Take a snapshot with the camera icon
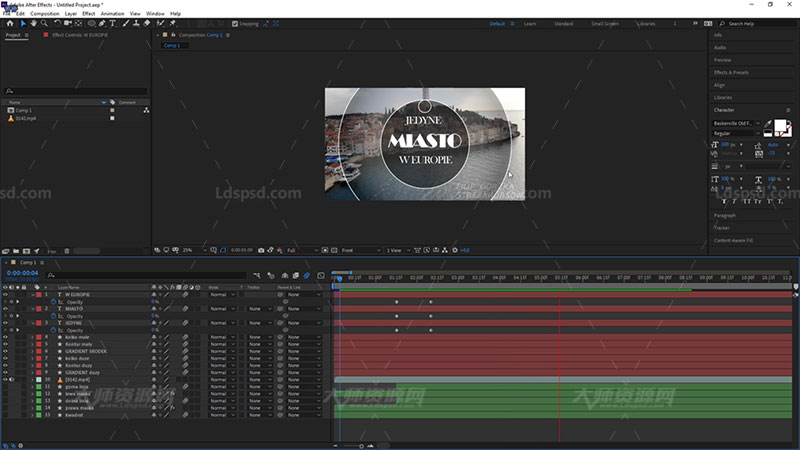The width and height of the screenshot is (800, 450). pos(261,251)
